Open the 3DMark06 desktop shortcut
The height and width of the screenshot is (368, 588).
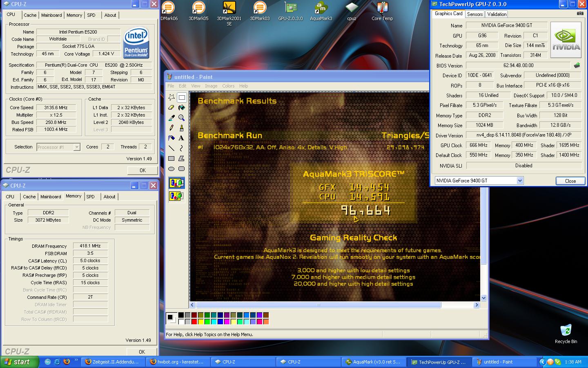169,11
